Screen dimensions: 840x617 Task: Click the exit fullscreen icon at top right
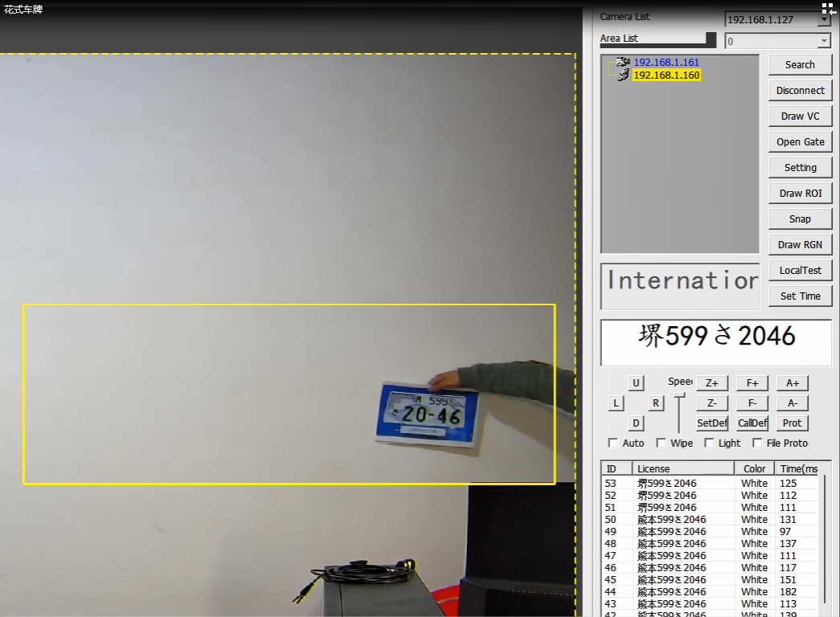coord(829,9)
